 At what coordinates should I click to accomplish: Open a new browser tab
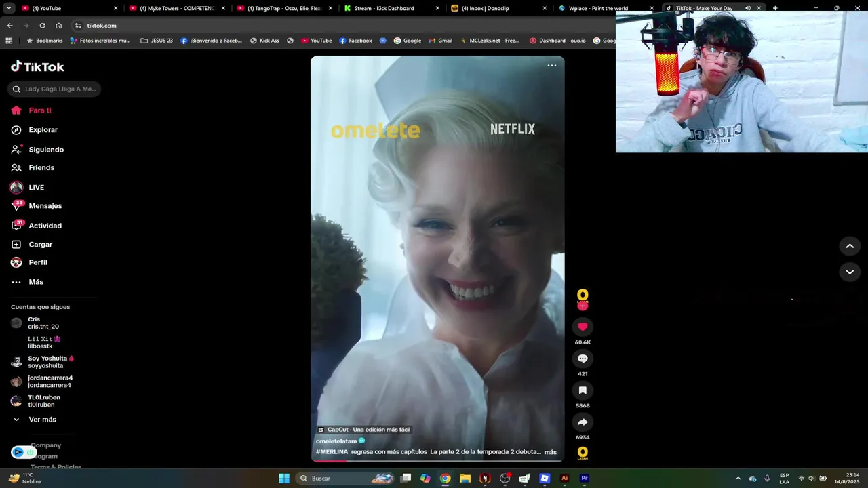[x=774, y=8]
